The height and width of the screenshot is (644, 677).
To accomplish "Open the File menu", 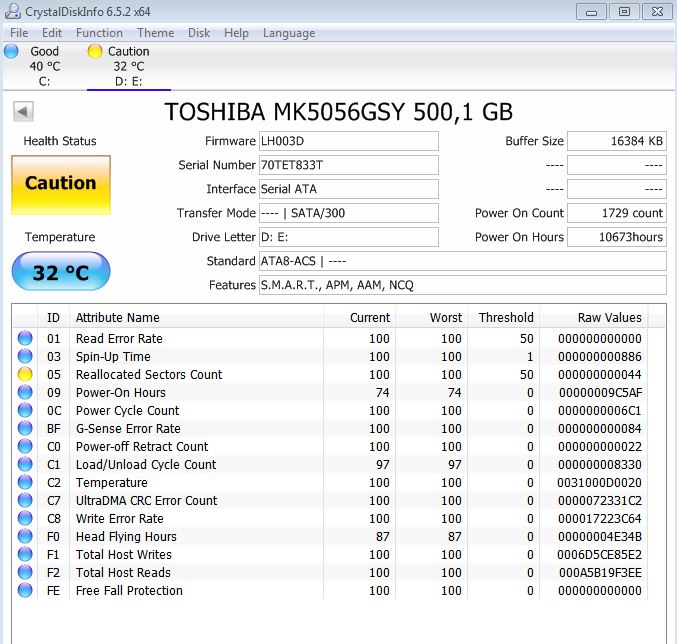I will (x=19, y=33).
